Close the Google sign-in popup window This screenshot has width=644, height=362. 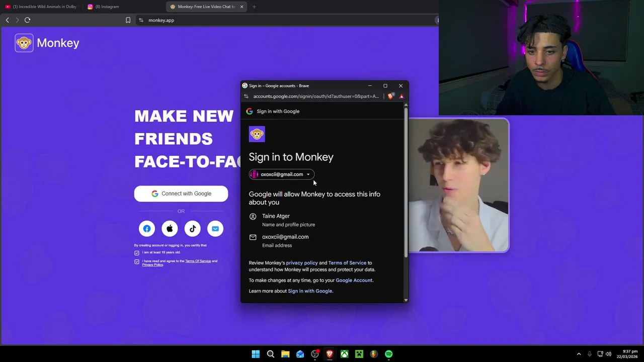tap(400, 85)
